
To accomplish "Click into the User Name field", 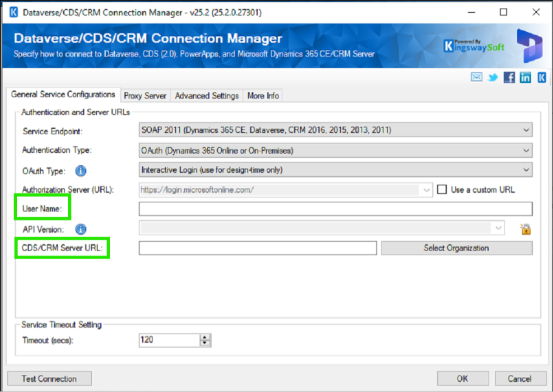I will (x=335, y=209).
